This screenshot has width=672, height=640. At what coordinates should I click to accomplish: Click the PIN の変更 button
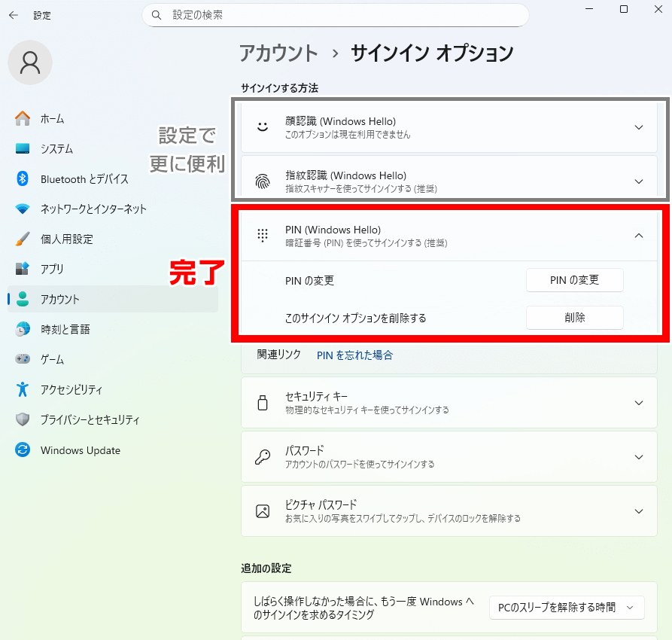pos(574,280)
